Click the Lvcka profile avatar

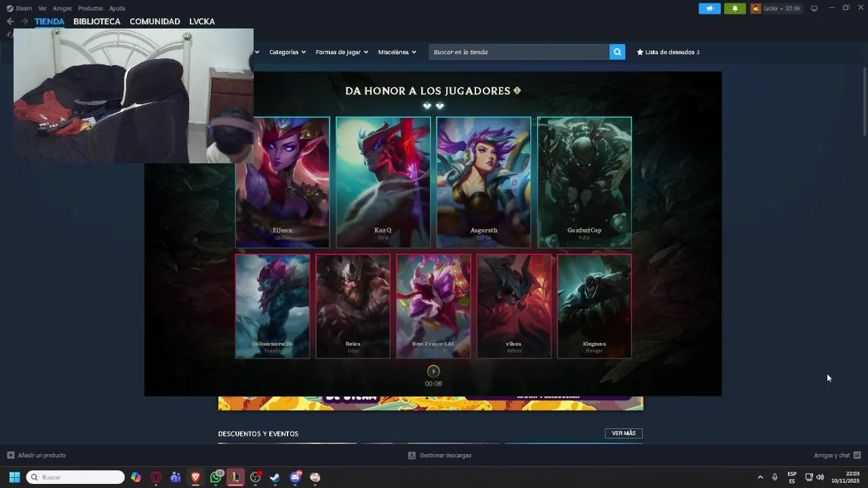(x=755, y=8)
